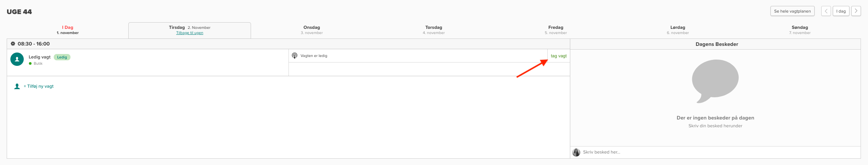This screenshot has height=165, width=868.
Task: Select the Onsdag 3. november tab
Action: (x=311, y=30)
